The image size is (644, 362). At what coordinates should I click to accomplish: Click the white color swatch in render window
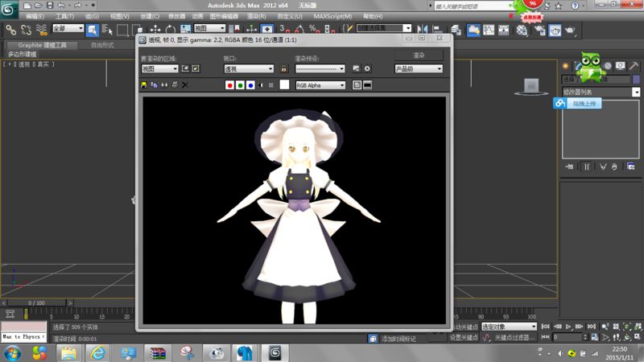284,84
